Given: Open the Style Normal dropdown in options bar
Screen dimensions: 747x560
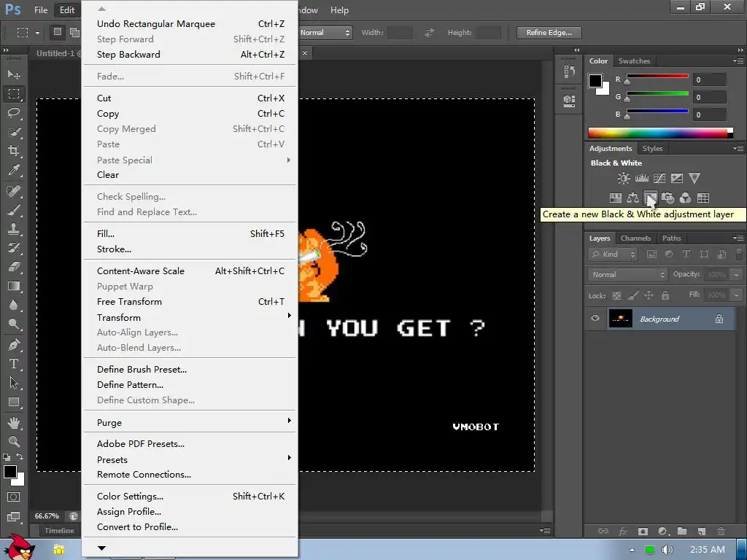Looking at the screenshot, I should pyautogui.click(x=325, y=32).
